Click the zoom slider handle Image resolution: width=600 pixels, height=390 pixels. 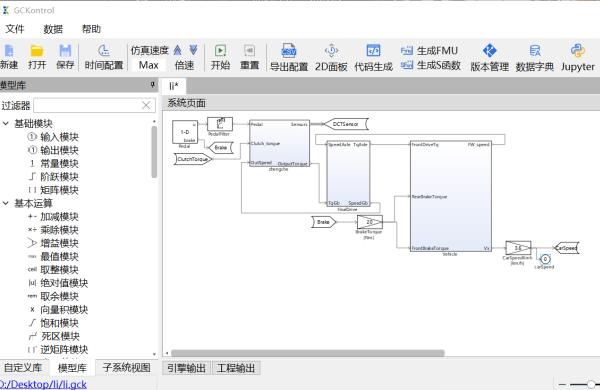click(x=591, y=384)
